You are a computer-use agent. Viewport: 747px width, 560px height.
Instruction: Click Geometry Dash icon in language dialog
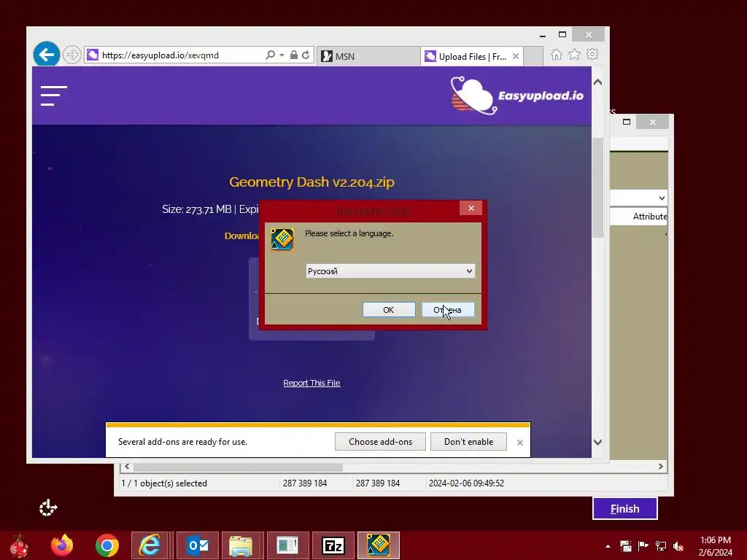pos(282,239)
